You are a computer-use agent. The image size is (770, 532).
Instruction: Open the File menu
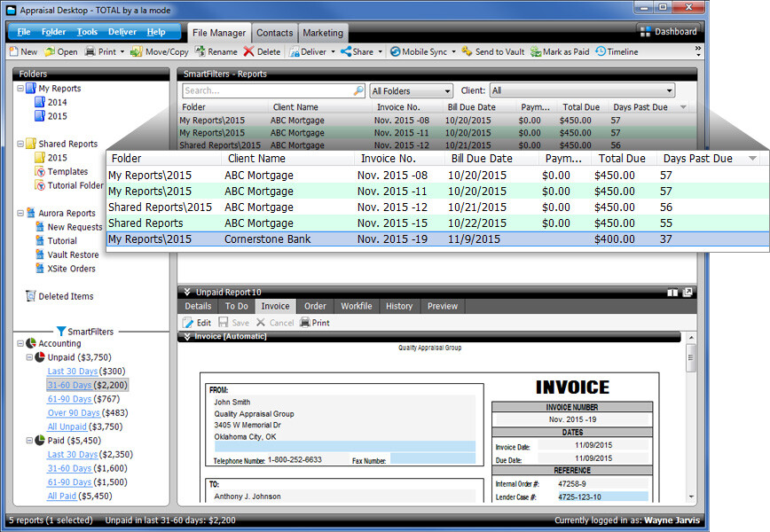(x=24, y=32)
